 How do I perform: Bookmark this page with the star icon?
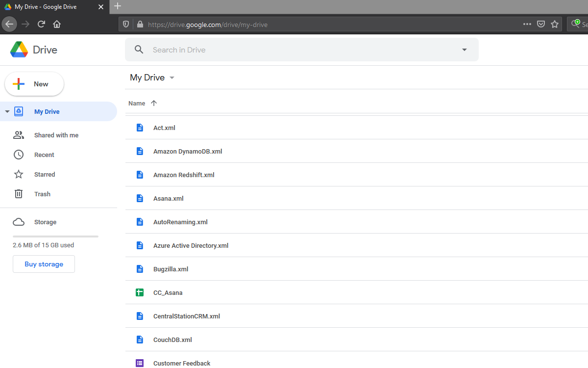click(555, 24)
